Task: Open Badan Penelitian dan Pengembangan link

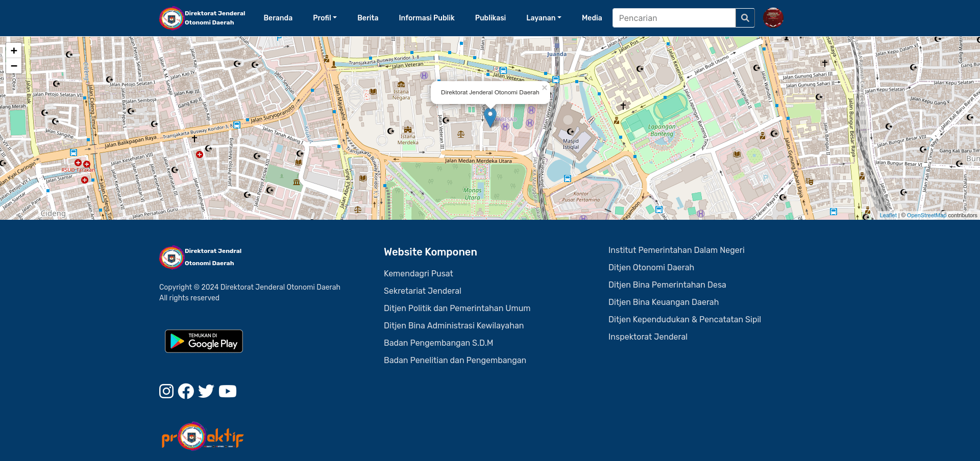Action: [x=455, y=360]
